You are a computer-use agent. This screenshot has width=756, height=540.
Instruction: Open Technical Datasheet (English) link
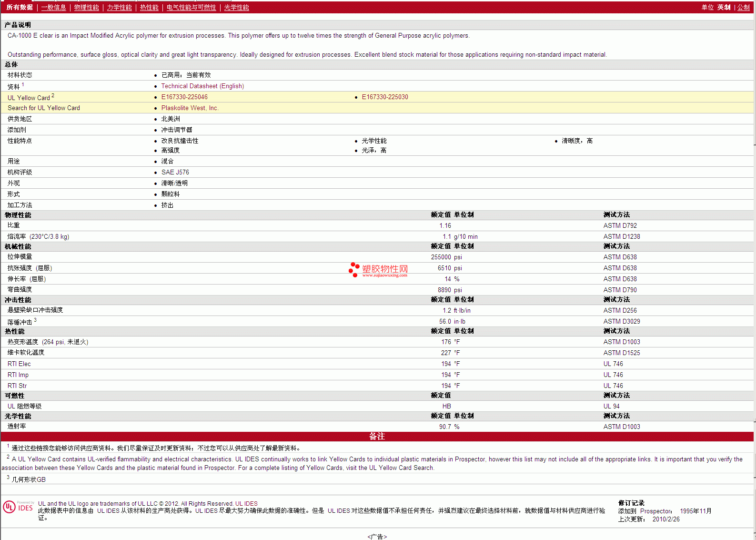tap(202, 86)
